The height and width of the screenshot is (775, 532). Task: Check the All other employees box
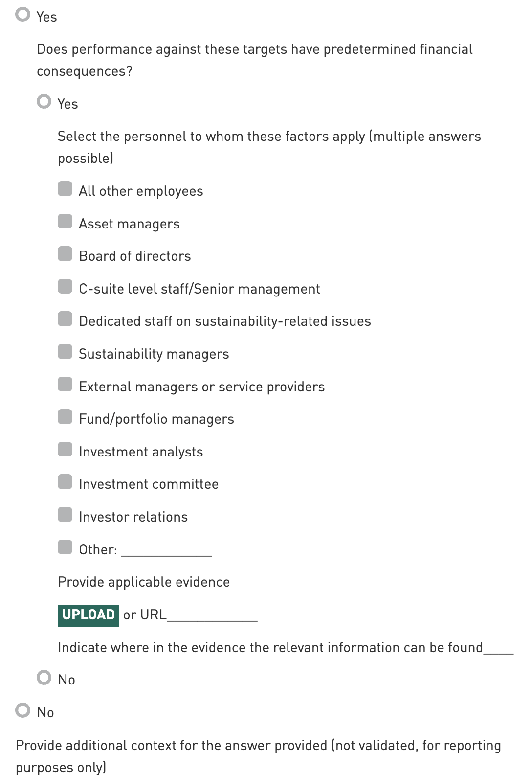(x=65, y=189)
